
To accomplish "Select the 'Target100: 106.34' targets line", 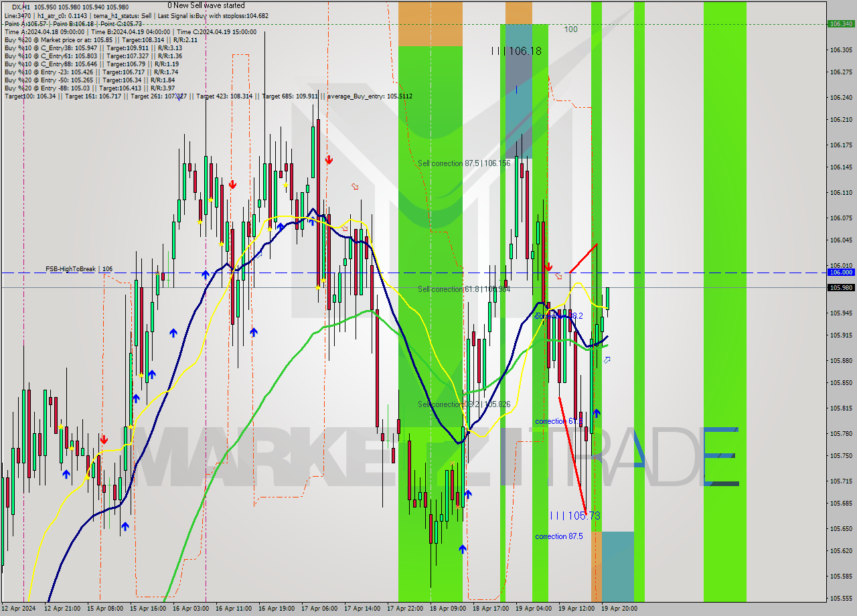I will coord(208,96).
